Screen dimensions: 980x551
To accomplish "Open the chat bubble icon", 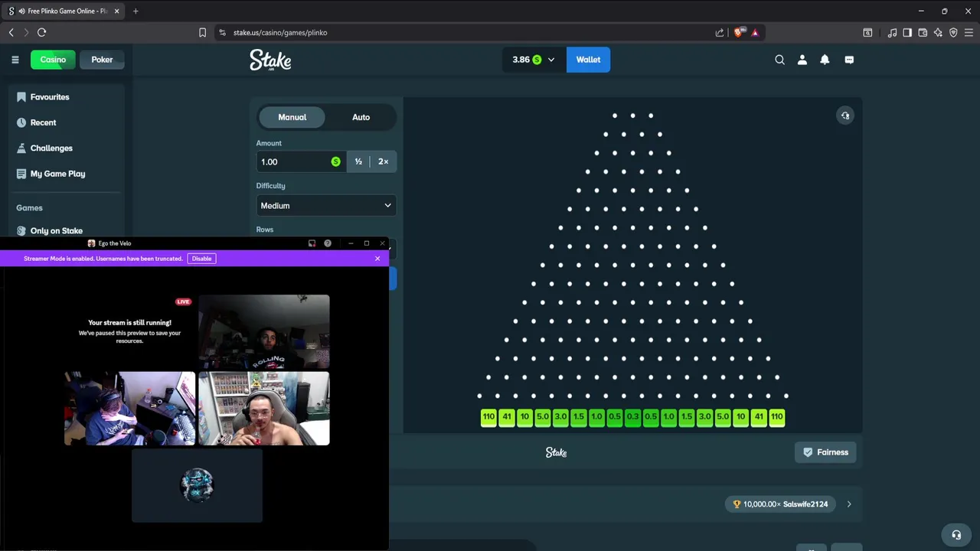I will coord(849,60).
